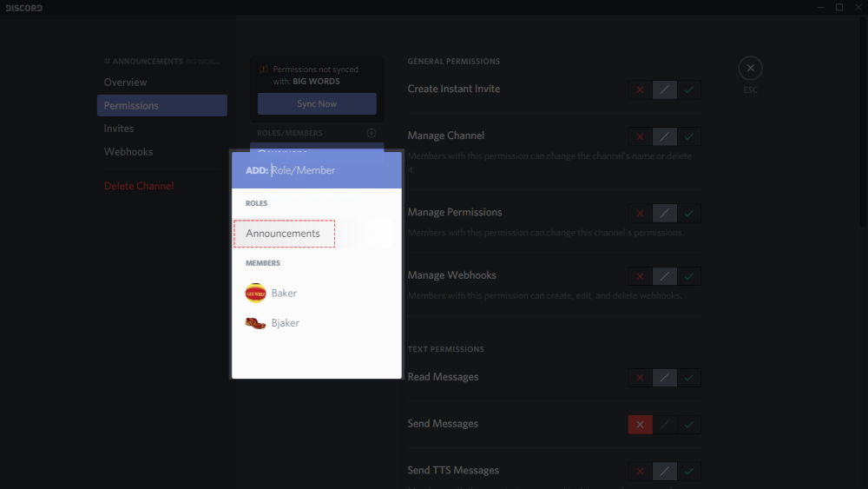Deny Create Instant Invite permission
The height and width of the screenshot is (489, 868).
pos(640,89)
